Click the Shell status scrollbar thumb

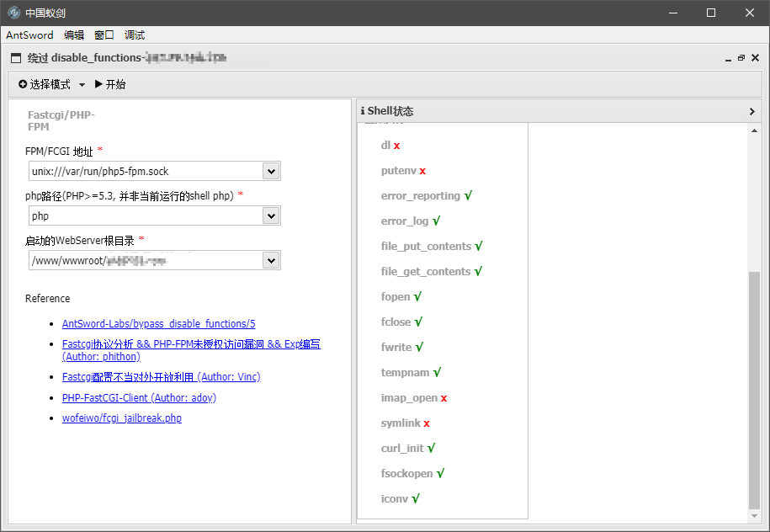click(x=754, y=391)
